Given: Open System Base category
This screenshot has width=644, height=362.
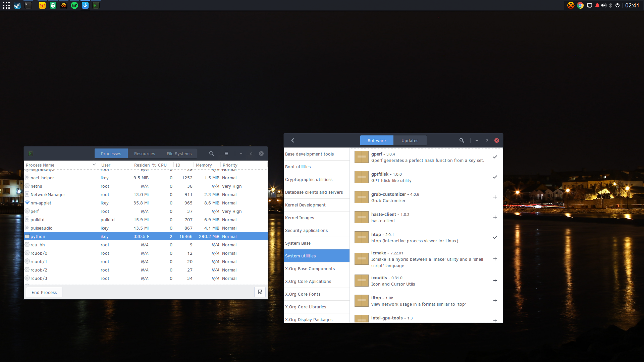Looking at the screenshot, I should point(317,243).
